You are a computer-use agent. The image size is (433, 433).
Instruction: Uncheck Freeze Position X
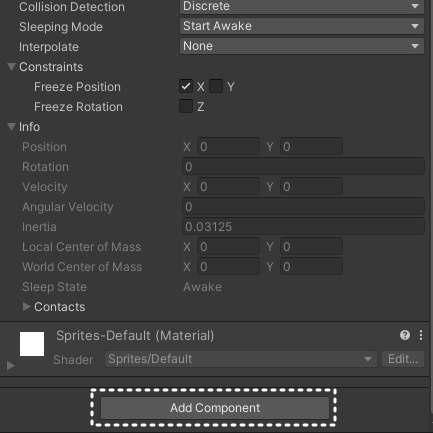point(186,86)
